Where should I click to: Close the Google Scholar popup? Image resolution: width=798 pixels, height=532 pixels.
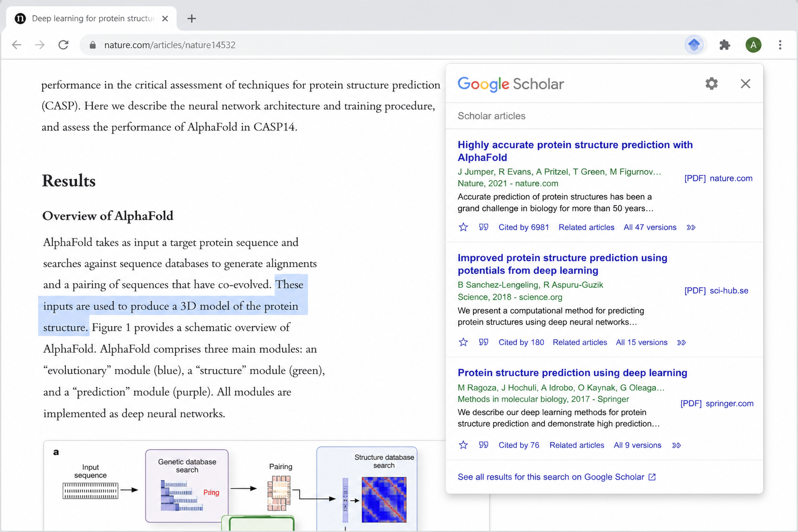tap(745, 84)
